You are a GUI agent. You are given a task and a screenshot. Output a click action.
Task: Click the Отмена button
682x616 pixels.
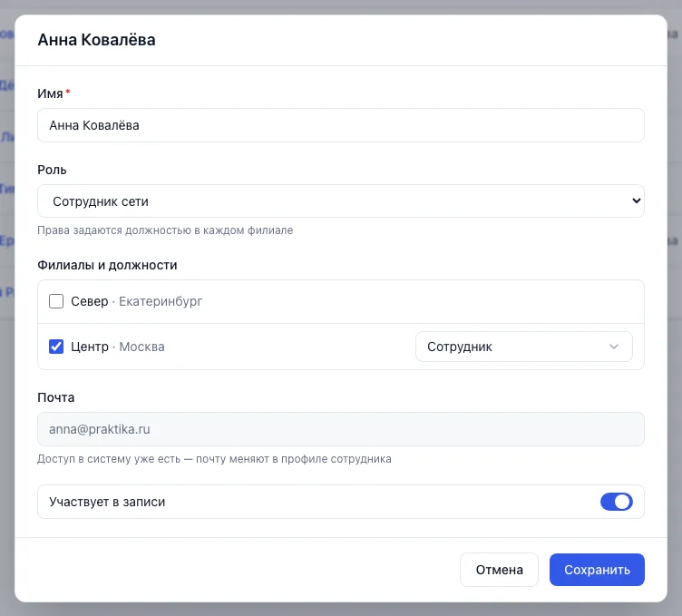(x=499, y=570)
